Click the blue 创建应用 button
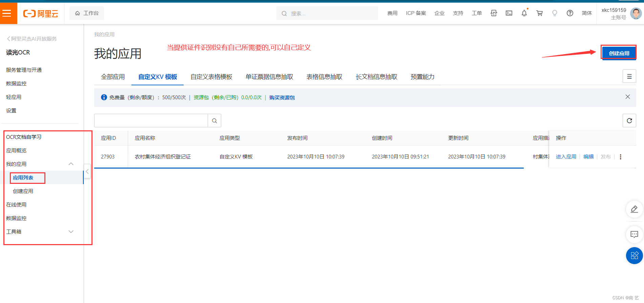Screen dimensions: 644x303 pyautogui.click(x=619, y=53)
